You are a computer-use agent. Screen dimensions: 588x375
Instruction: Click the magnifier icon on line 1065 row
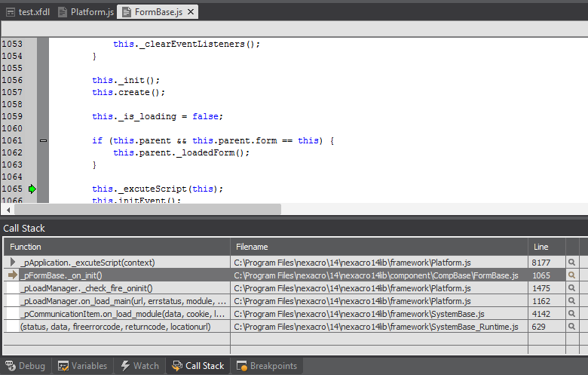(571, 275)
